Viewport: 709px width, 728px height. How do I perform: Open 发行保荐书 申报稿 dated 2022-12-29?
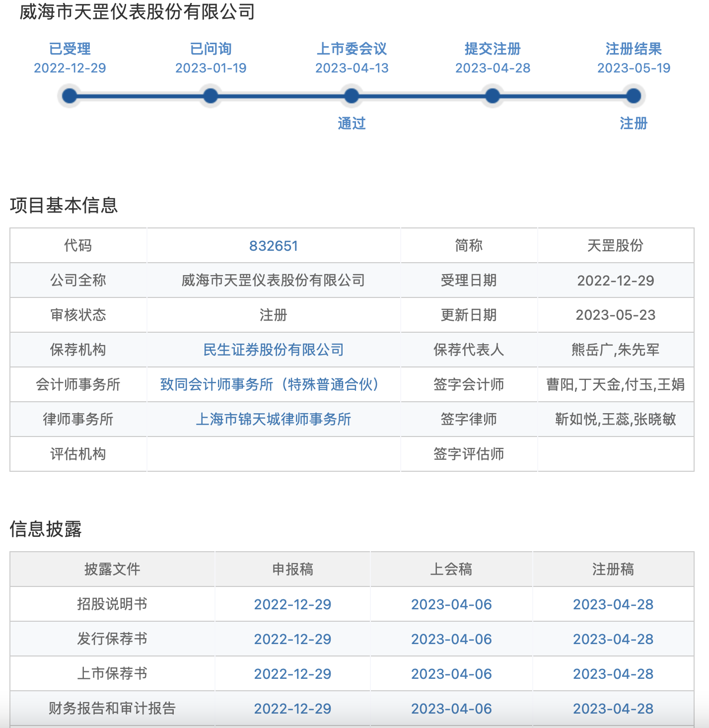(292, 639)
